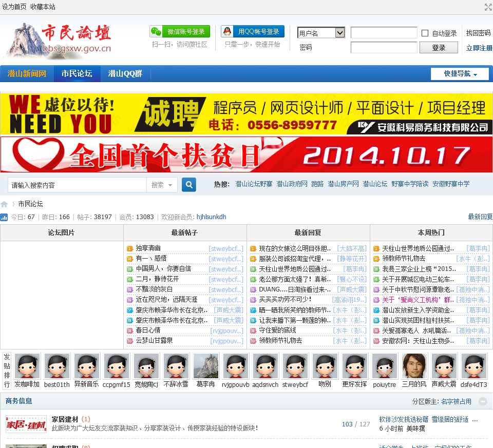Screen dimensions: 493x448
Task: Click avatar of user rvjgpouvb
Action: pos(236,366)
